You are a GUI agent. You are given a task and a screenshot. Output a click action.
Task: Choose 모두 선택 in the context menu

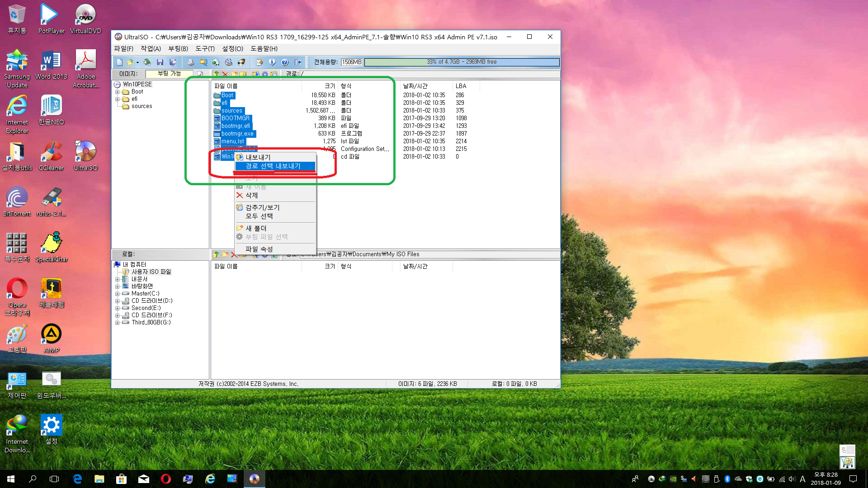tap(275, 216)
